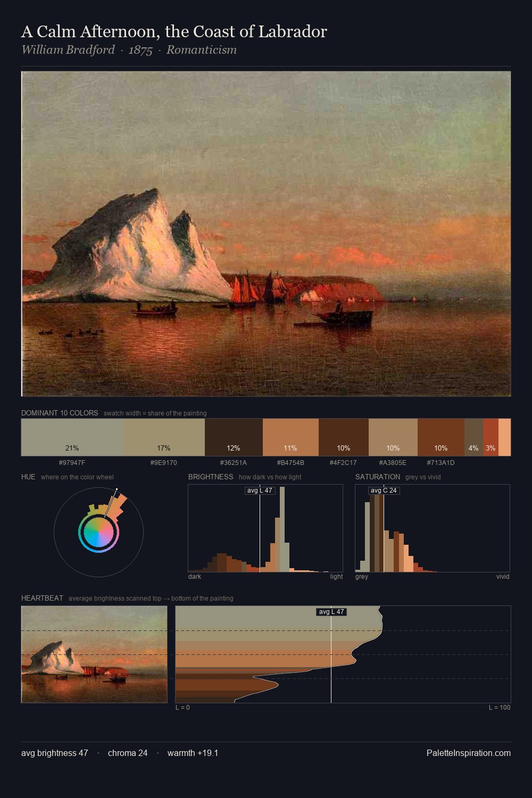Screen dimensions: 532x798
Task: Click the 'dark' axis label
Action: tap(195, 577)
